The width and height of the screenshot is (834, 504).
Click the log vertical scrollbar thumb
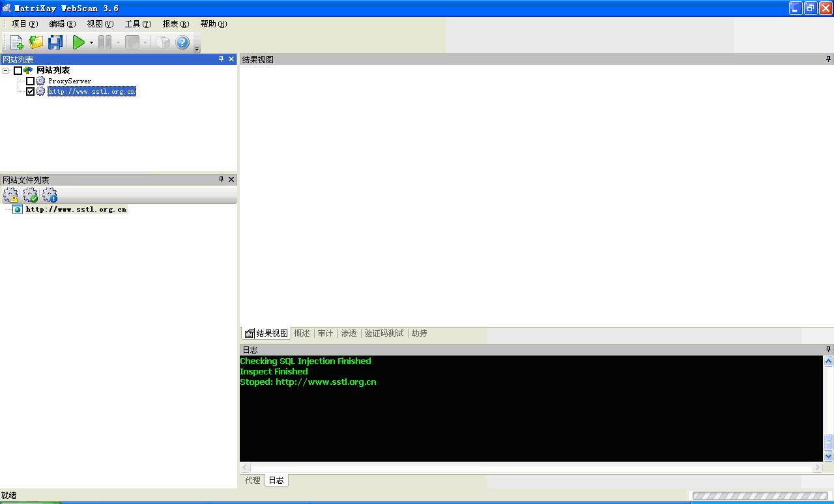pyautogui.click(x=828, y=442)
